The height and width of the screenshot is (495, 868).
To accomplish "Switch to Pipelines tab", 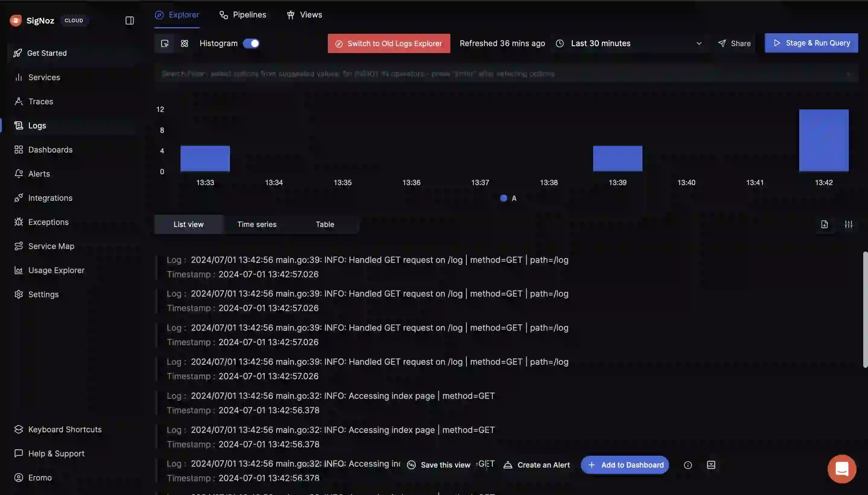I will (243, 15).
